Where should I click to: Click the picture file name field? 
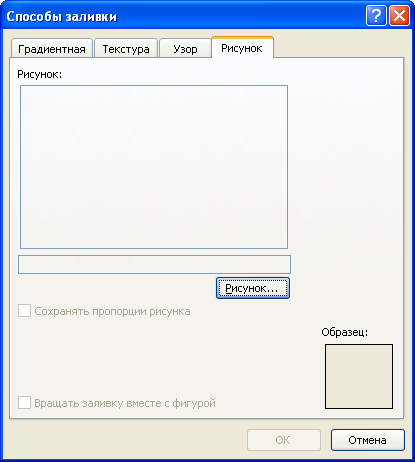pos(154,265)
